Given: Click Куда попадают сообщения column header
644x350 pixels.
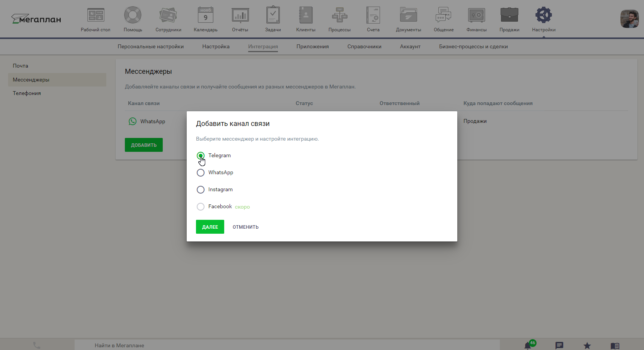Looking at the screenshot, I should click(x=498, y=104).
